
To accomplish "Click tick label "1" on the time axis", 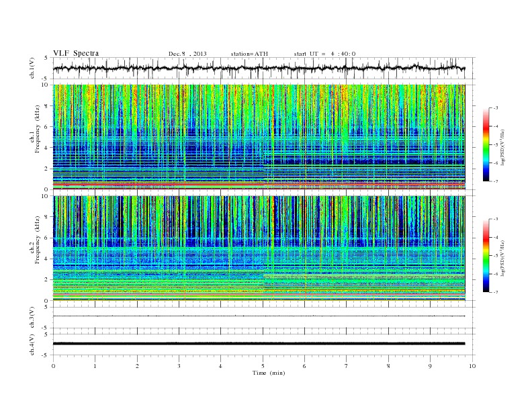I will tap(95, 366).
